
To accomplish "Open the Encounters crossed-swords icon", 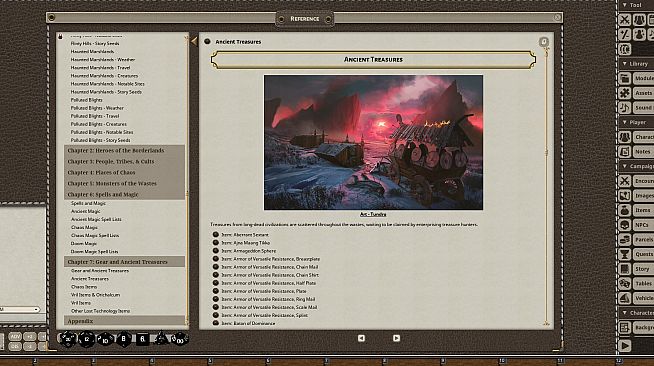I will pyautogui.click(x=625, y=181).
